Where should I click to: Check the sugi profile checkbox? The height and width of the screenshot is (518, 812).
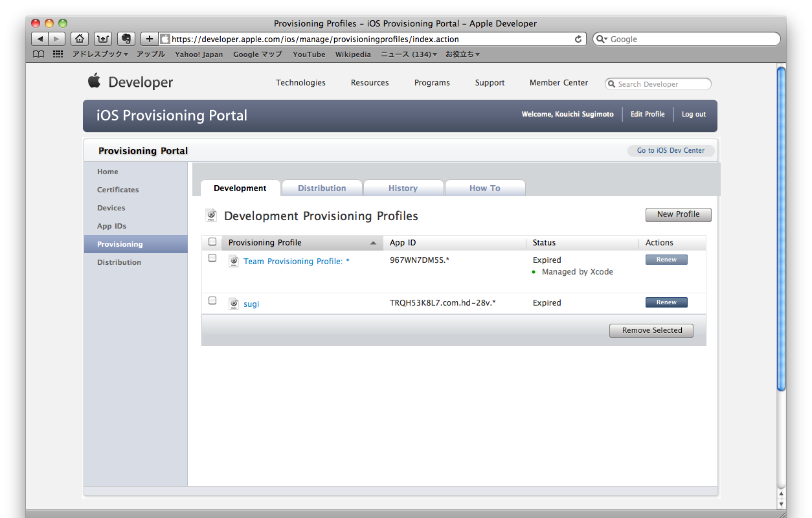click(x=212, y=300)
